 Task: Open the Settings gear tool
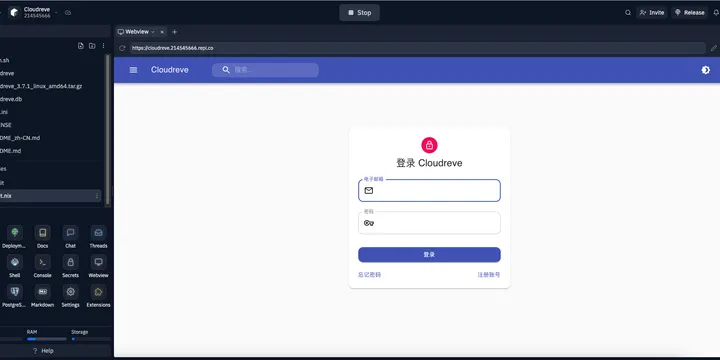point(70,292)
